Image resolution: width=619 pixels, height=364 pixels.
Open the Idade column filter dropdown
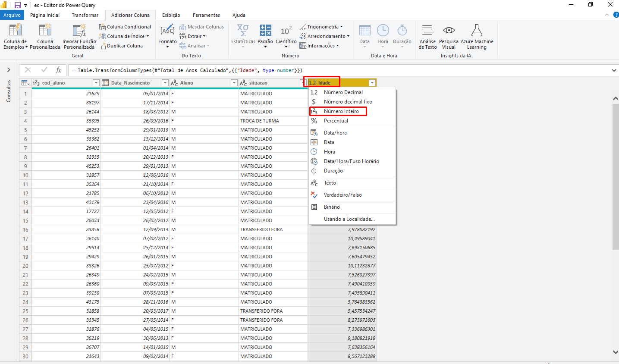click(372, 82)
